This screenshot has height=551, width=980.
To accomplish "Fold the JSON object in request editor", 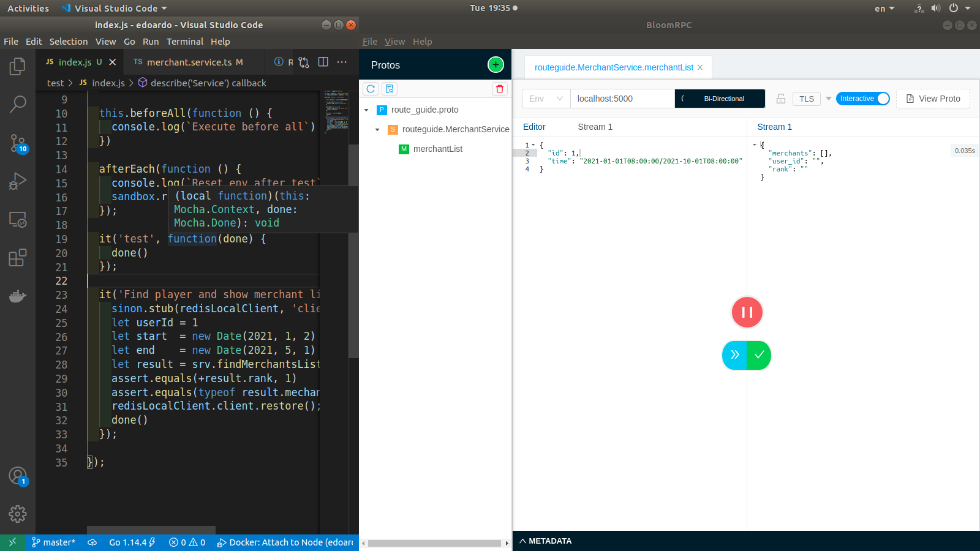I will pyautogui.click(x=533, y=145).
